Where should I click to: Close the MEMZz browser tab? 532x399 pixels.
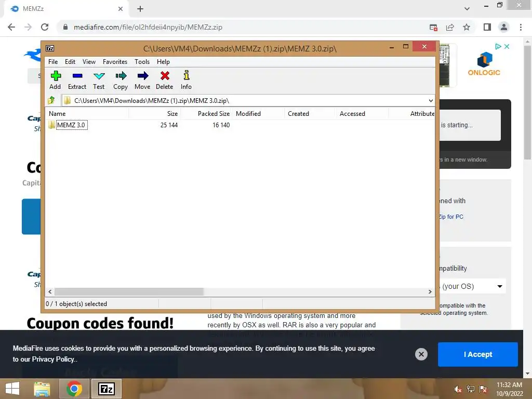pos(121,9)
